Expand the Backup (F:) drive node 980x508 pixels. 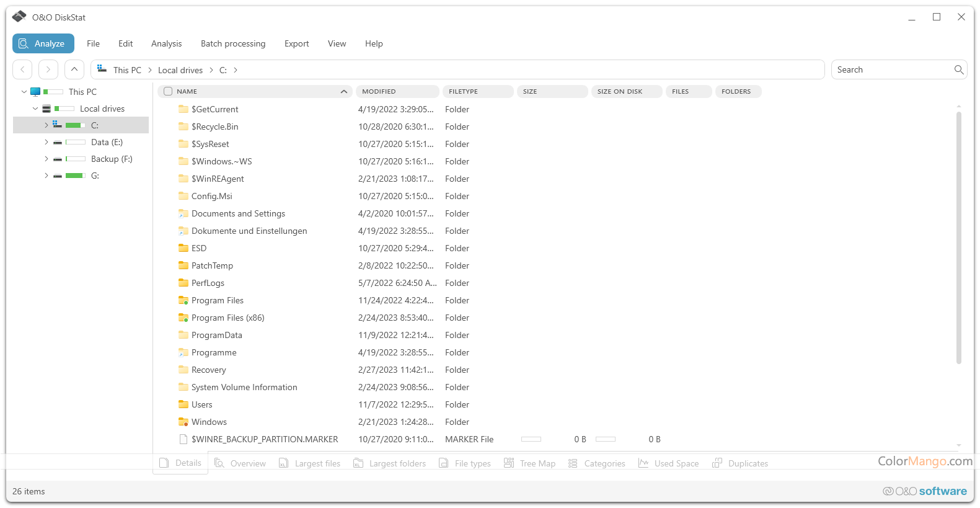[x=46, y=159]
